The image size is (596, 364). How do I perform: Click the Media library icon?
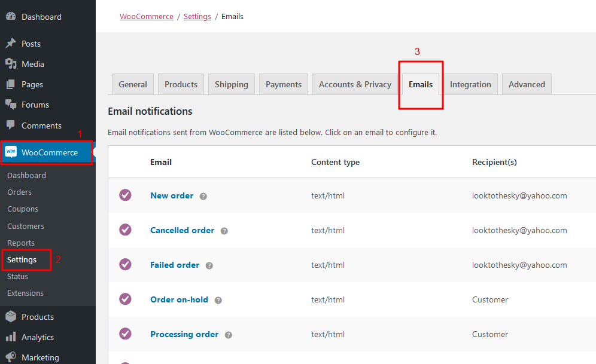coord(11,64)
